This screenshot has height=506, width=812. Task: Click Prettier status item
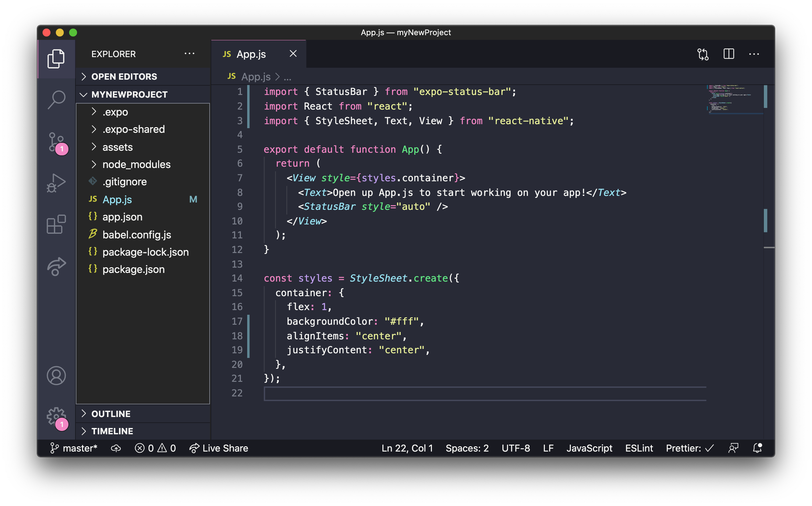click(690, 448)
